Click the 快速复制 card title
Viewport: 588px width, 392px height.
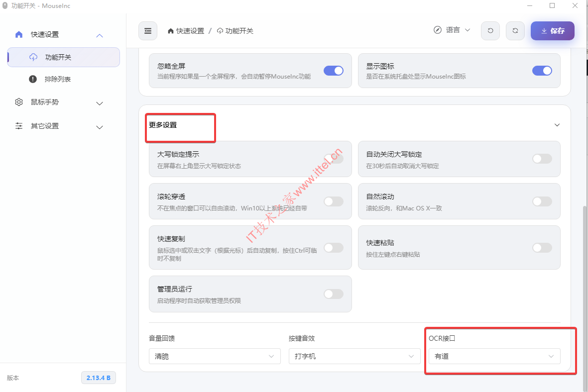tap(171, 239)
